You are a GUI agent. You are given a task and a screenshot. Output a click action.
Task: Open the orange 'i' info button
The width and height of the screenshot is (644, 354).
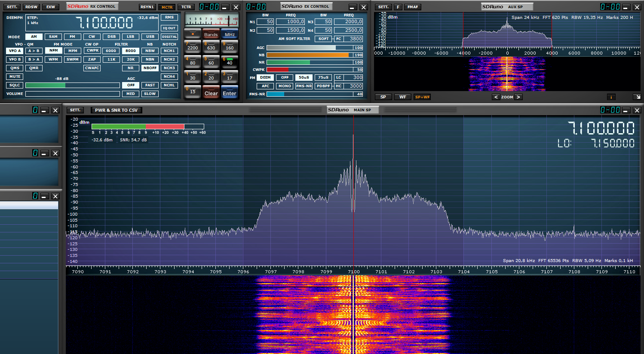click(611, 97)
